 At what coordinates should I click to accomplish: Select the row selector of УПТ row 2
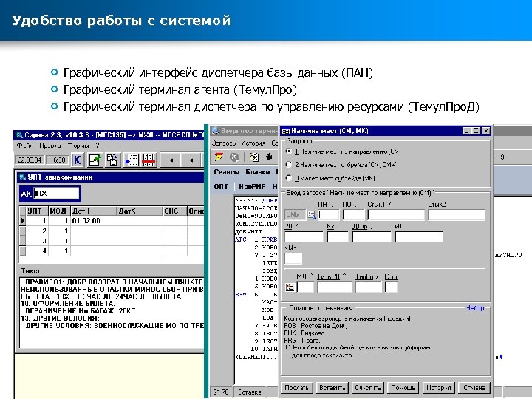coord(23,231)
